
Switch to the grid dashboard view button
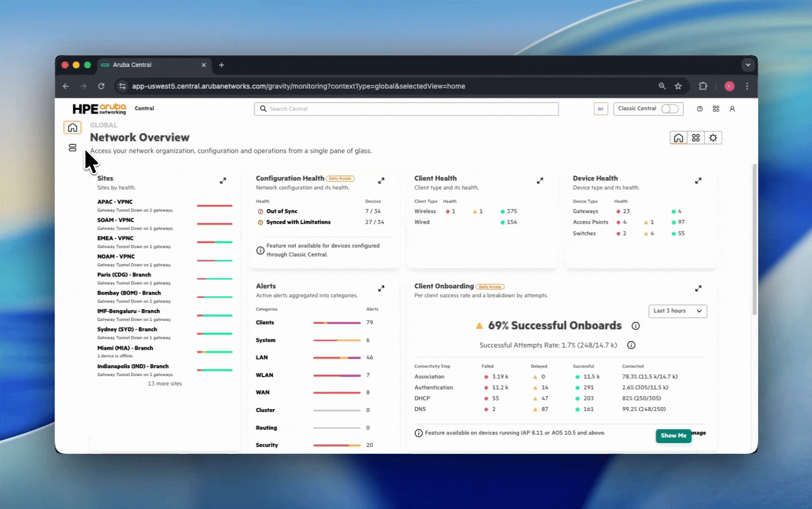(696, 138)
